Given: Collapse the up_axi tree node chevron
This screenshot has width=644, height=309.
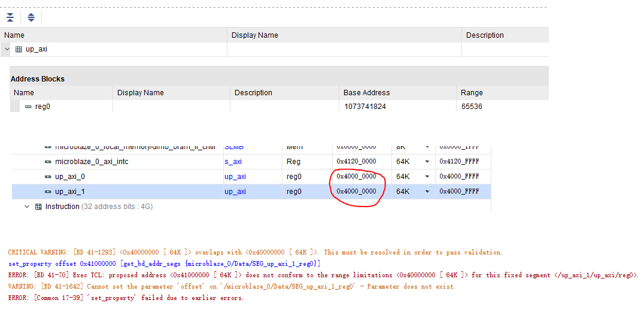Looking at the screenshot, I should 7,49.
